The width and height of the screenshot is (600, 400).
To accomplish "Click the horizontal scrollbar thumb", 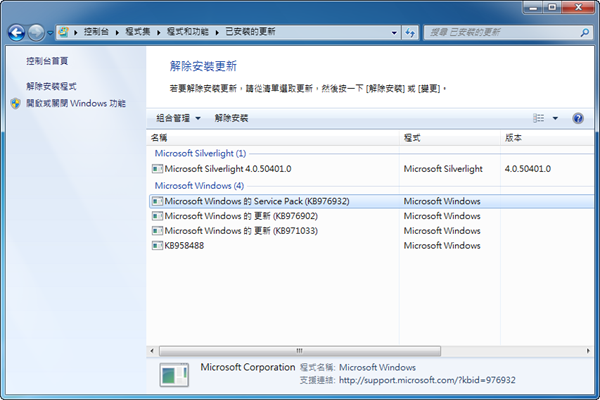I will point(300,351).
